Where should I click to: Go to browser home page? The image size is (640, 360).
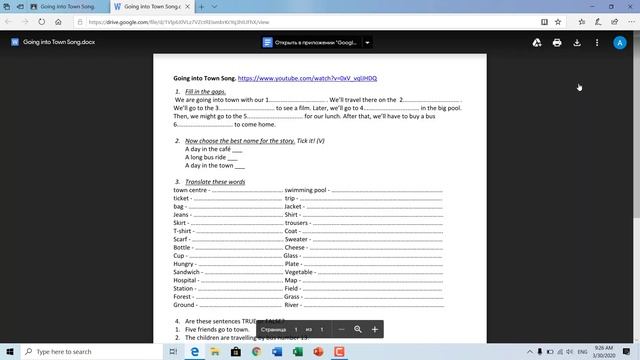tap(58, 22)
